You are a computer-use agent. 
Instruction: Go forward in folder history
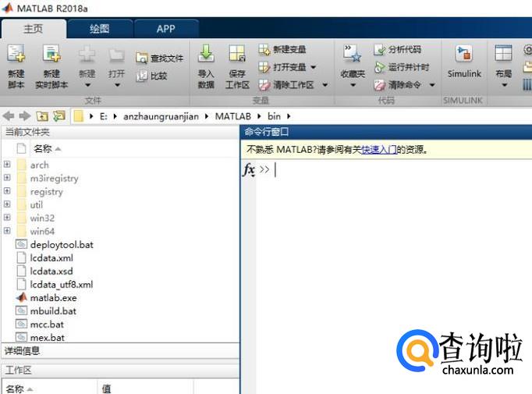(24, 116)
